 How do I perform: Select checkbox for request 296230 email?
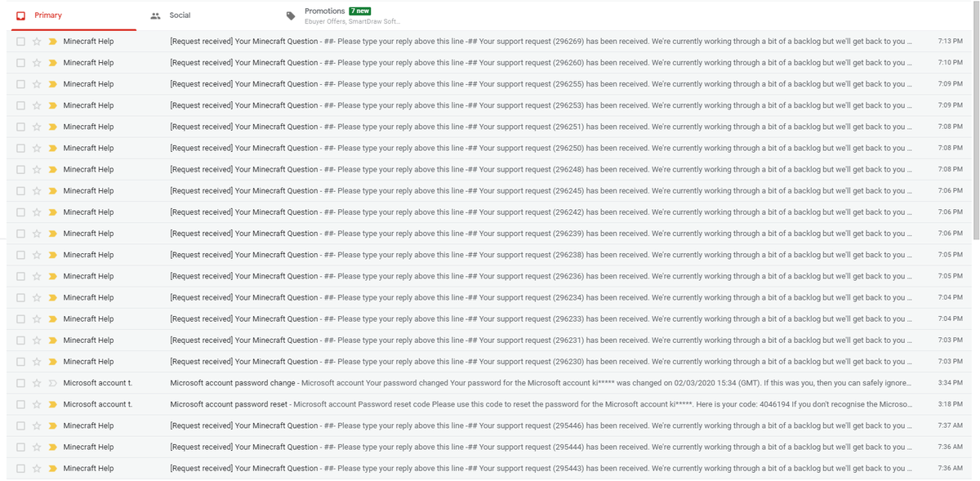click(20, 362)
